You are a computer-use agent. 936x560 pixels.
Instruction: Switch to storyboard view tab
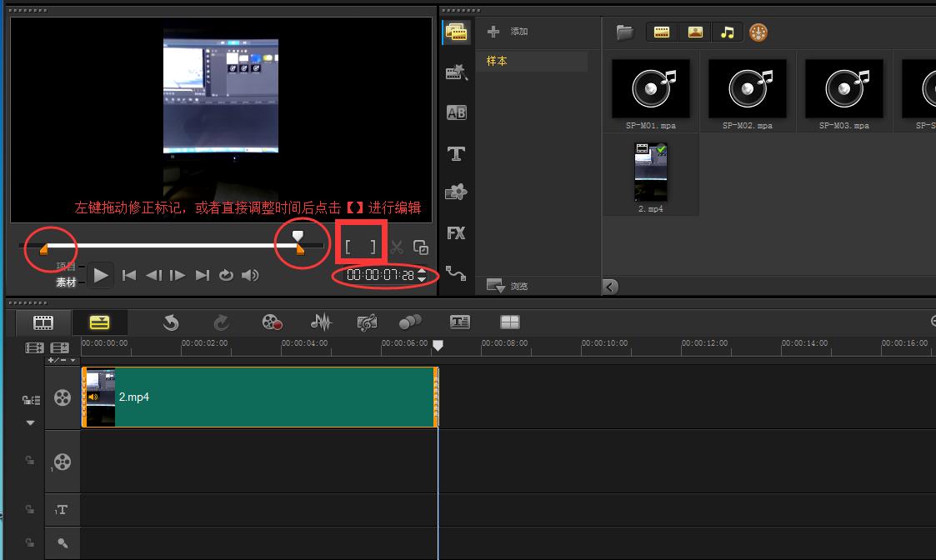click(x=43, y=322)
